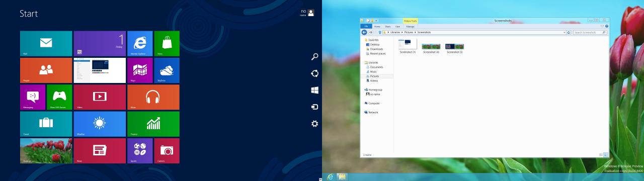Select Libraries in the navigation pane

pyautogui.click(x=371, y=62)
